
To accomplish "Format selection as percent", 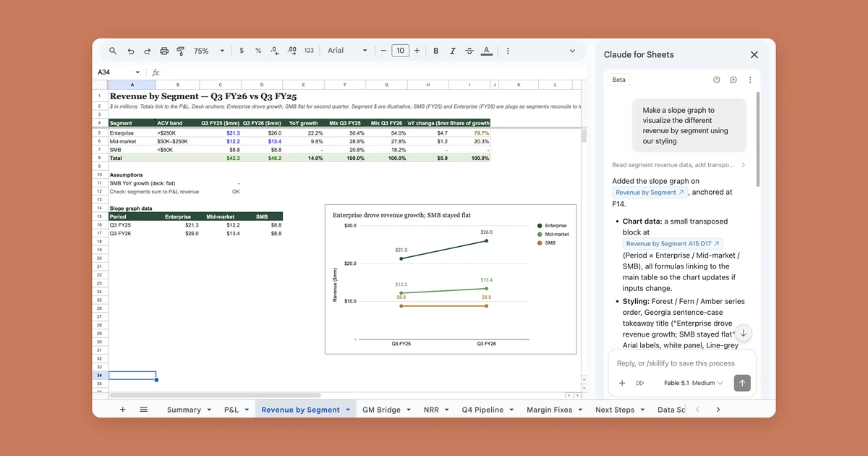I will pyautogui.click(x=258, y=51).
